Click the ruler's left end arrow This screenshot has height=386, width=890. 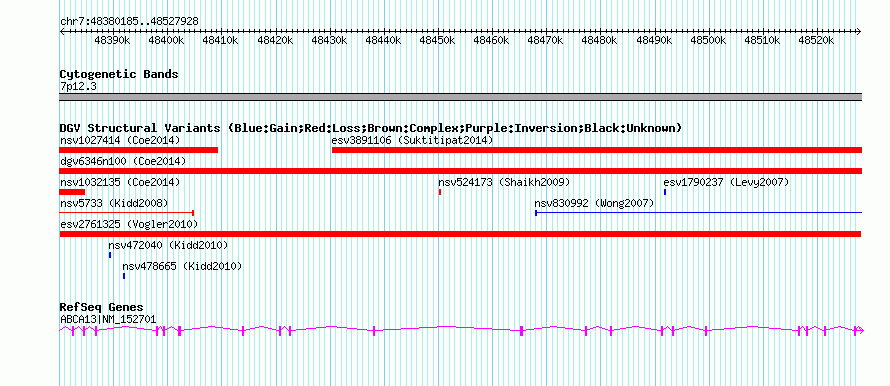tap(62, 31)
